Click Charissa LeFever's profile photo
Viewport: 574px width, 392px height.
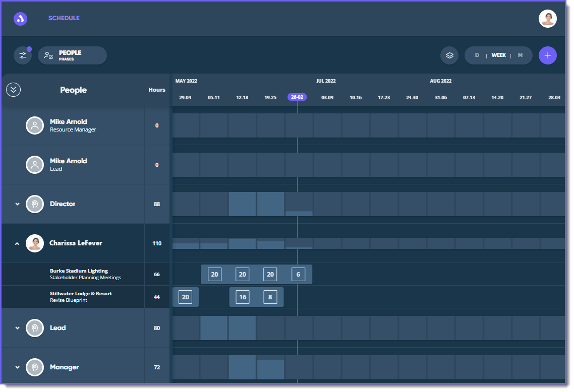35,243
